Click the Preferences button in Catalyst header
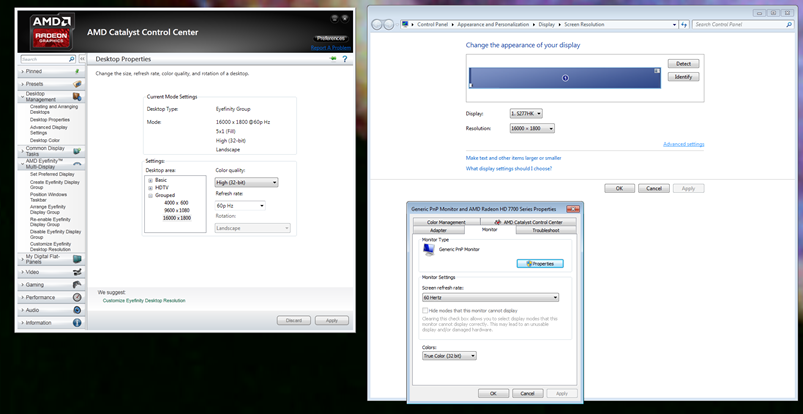803x414 pixels. (331, 38)
